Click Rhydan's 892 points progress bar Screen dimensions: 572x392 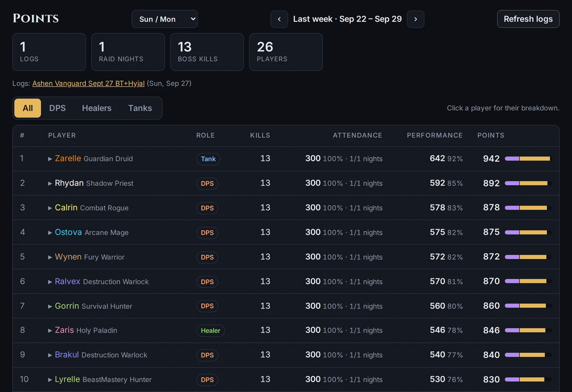(x=528, y=183)
